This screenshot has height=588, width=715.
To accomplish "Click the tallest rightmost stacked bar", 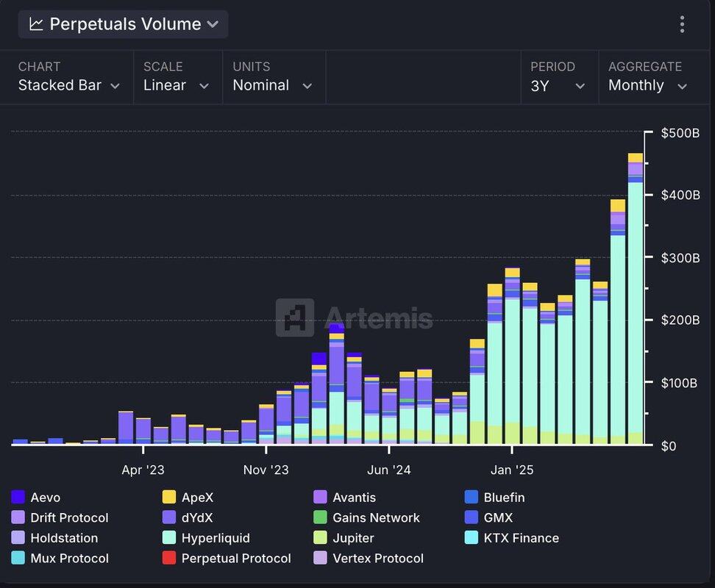I will (636, 298).
